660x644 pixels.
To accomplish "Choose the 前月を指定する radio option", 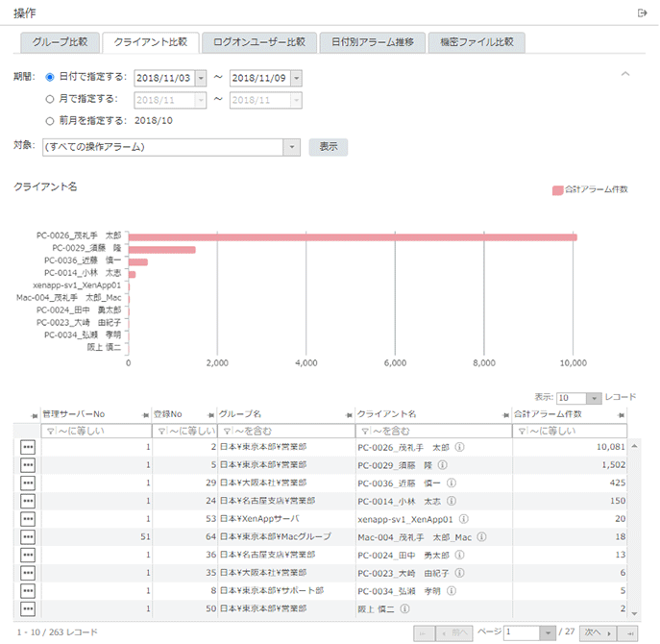I will [50, 120].
